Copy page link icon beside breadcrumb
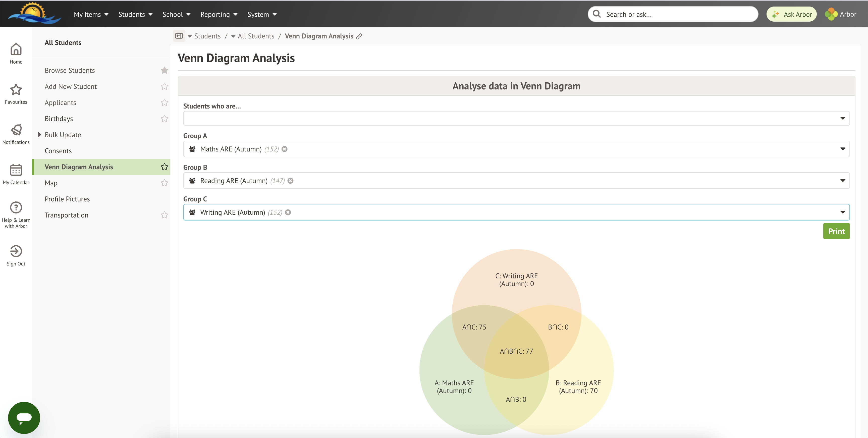This screenshot has width=868, height=438. pos(359,36)
